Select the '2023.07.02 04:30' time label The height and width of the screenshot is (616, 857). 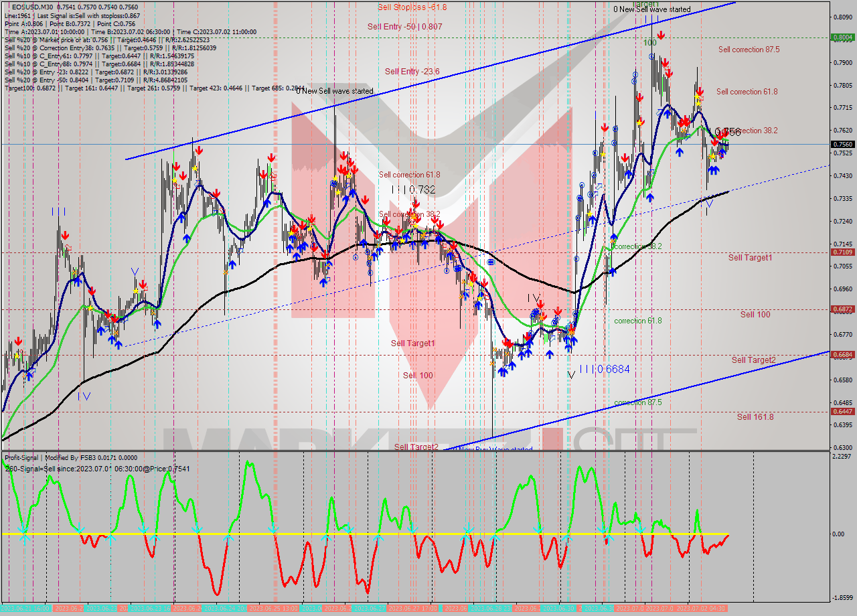pos(700,608)
